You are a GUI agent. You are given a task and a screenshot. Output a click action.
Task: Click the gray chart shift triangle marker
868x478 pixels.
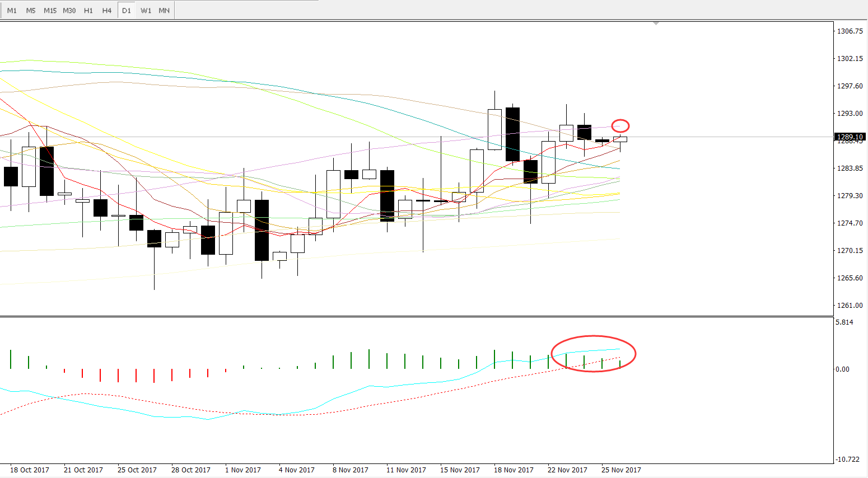(656, 24)
